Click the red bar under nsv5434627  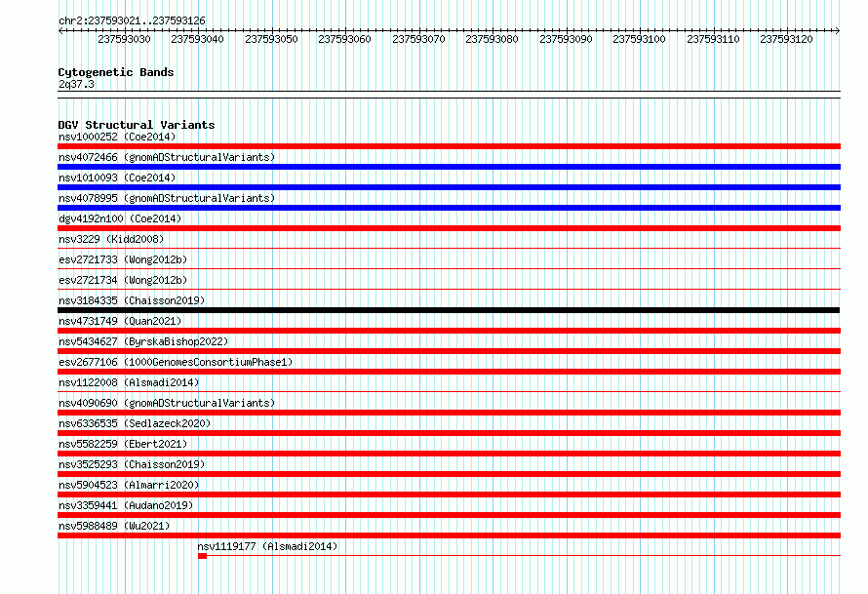(449, 351)
